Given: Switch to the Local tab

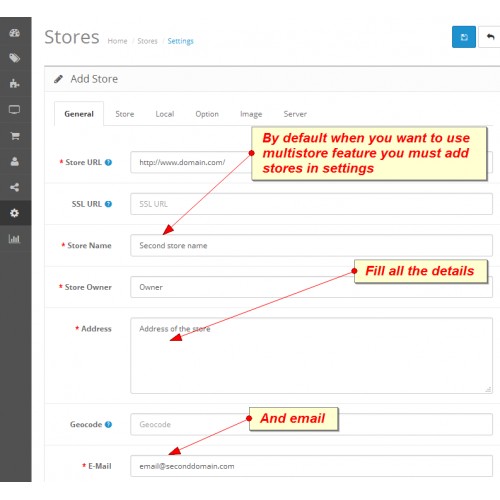Looking at the screenshot, I should (165, 114).
